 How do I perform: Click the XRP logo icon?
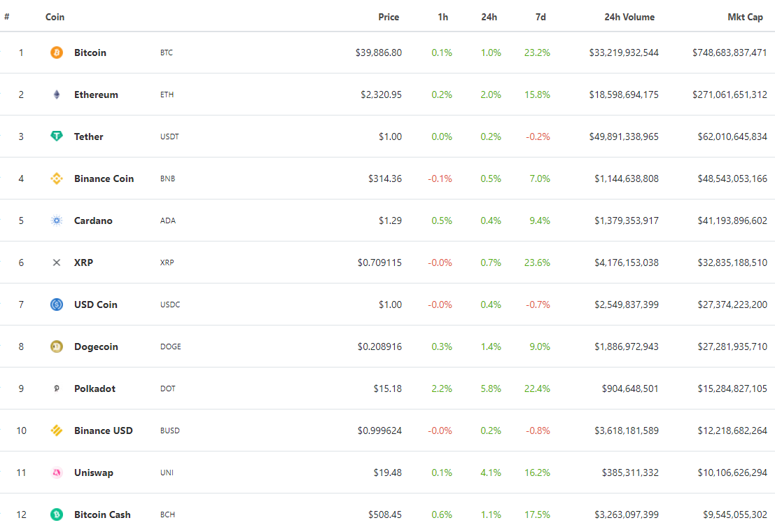point(56,262)
